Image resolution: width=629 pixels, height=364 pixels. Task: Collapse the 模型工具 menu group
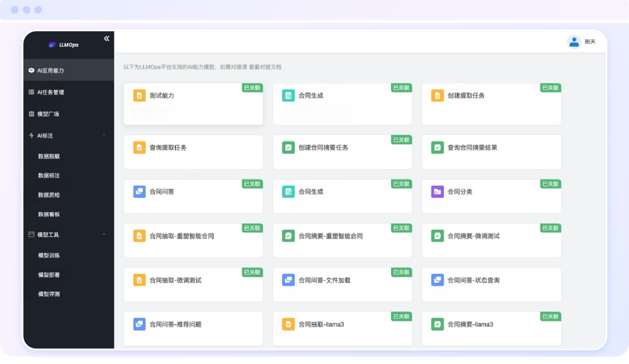[47, 234]
